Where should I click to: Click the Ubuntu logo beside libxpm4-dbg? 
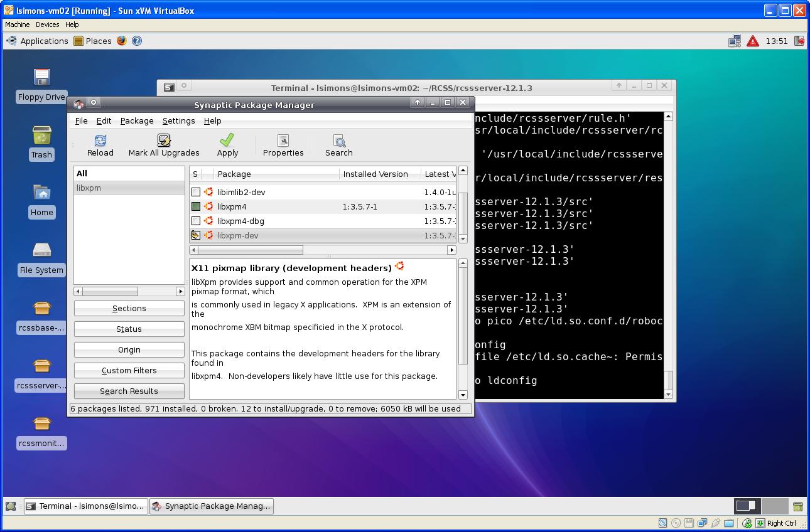pyautogui.click(x=208, y=221)
